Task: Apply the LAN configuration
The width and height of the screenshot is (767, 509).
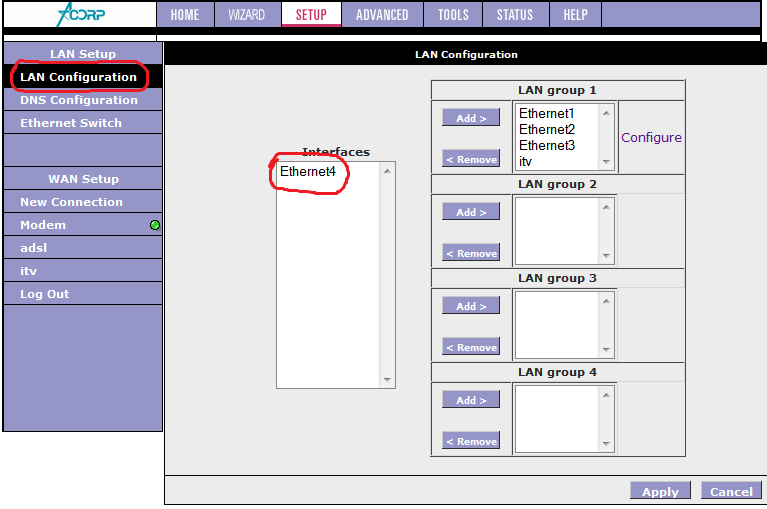Action: pos(660,491)
